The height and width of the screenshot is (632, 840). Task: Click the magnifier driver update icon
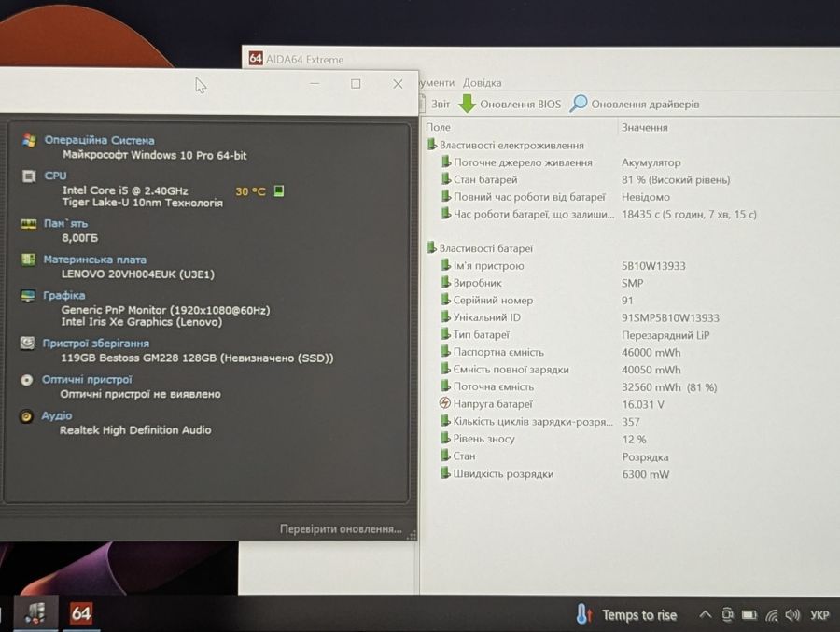(578, 104)
